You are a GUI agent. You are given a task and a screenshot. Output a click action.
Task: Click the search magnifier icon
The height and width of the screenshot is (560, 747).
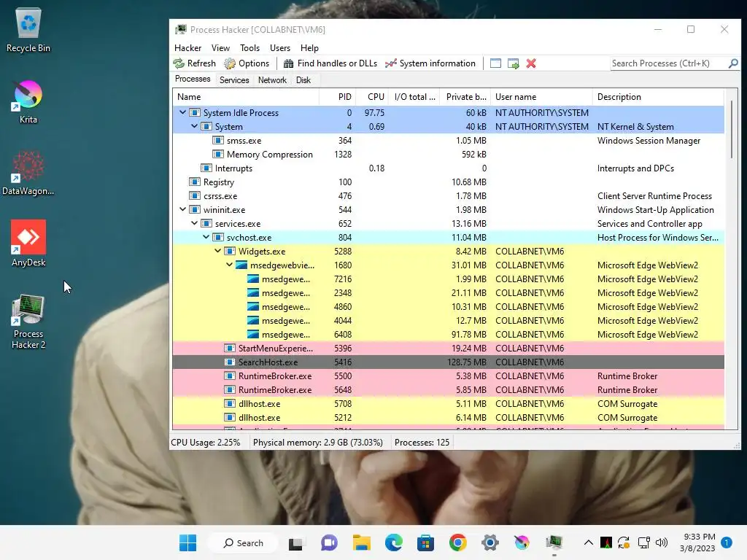coord(732,63)
